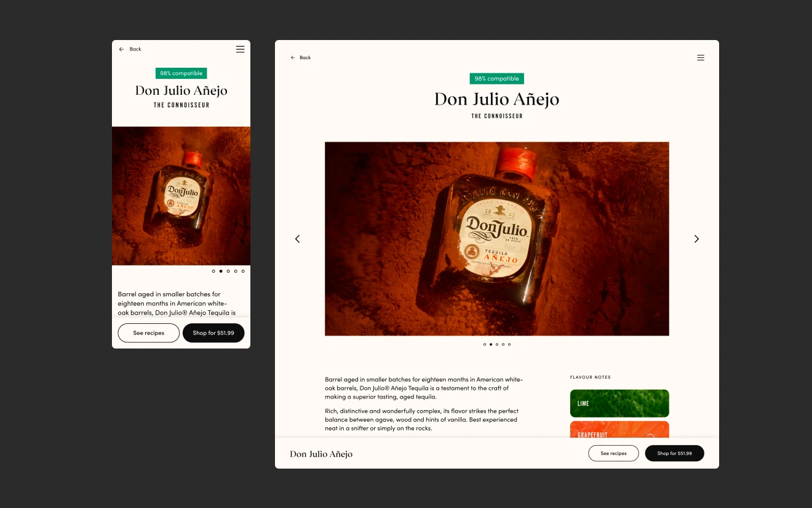Click mobile description text 'Barrel aged in smaller batches'
Screen dimensions: 812x508
click(x=176, y=304)
